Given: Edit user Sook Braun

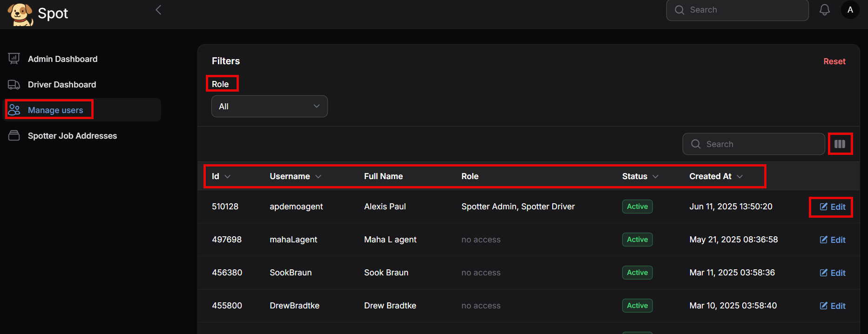Looking at the screenshot, I should click(x=833, y=273).
